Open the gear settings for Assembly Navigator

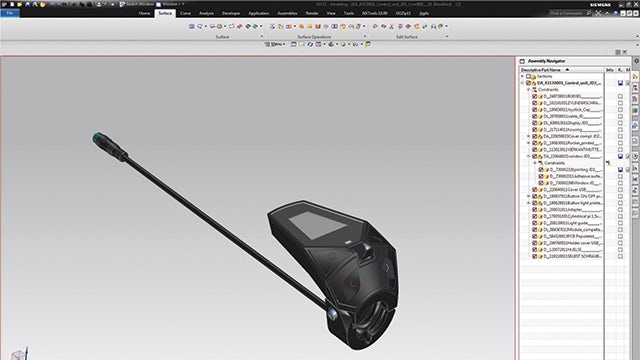click(x=636, y=61)
